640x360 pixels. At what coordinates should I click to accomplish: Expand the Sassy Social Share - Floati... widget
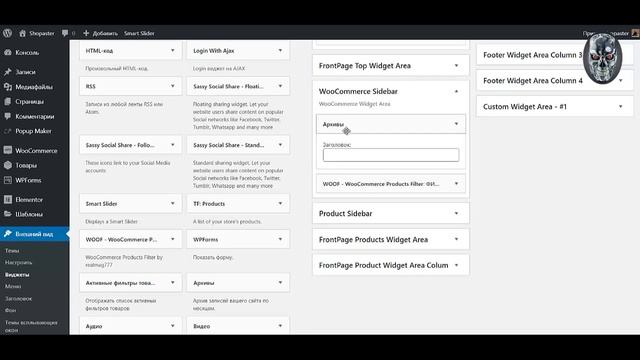click(280, 86)
